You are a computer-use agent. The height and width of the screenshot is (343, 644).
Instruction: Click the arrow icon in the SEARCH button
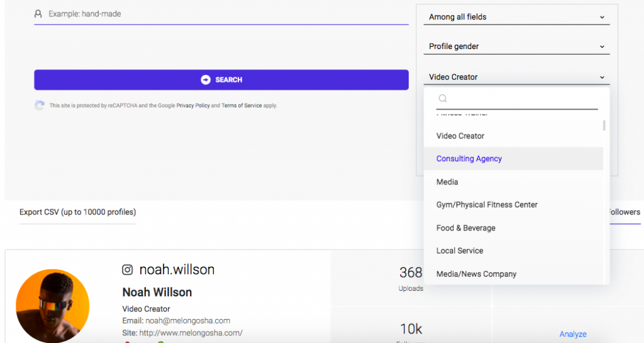206,80
